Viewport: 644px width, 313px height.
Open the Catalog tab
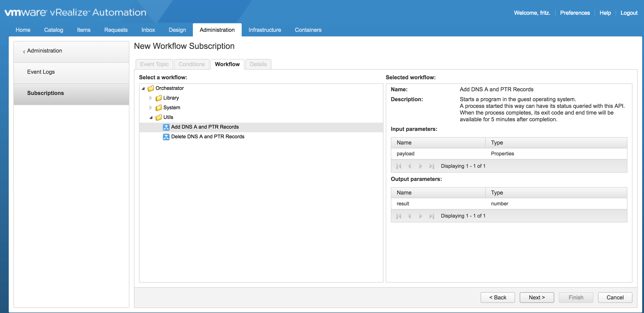click(x=54, y=30)
